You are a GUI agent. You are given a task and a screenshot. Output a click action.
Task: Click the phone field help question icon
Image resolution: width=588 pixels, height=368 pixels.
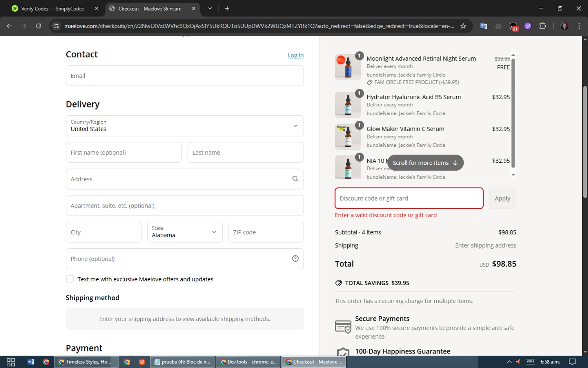coord(295,259)
